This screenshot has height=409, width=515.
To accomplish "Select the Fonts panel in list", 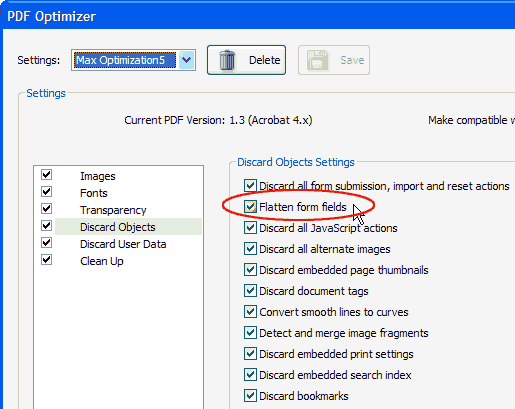I will coord(94,193).
